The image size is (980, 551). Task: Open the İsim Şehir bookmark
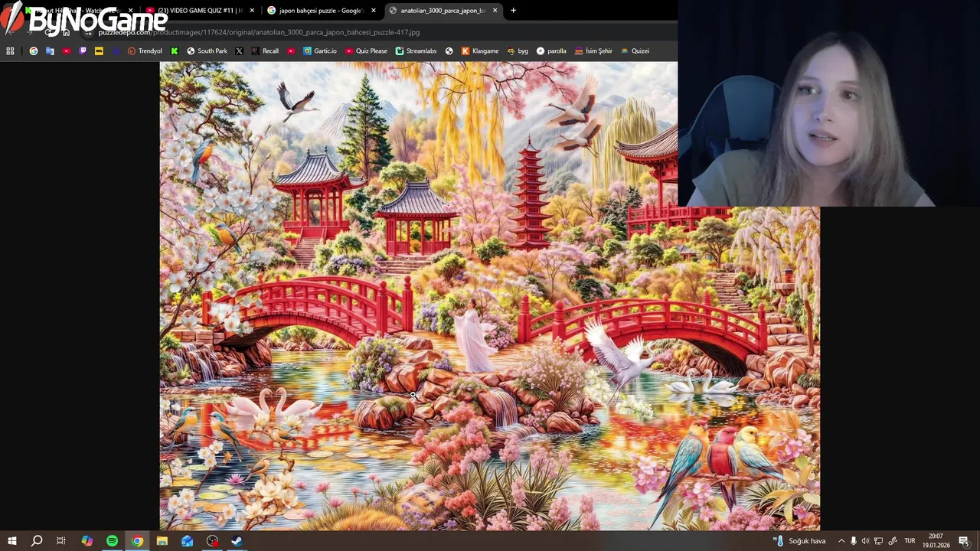point(593,51)
